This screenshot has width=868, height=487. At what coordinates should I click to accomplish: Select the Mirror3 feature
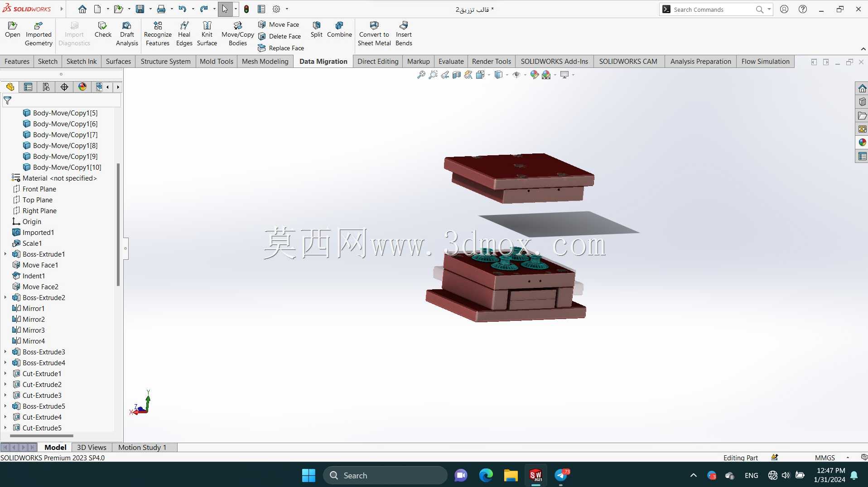[34, 330]
